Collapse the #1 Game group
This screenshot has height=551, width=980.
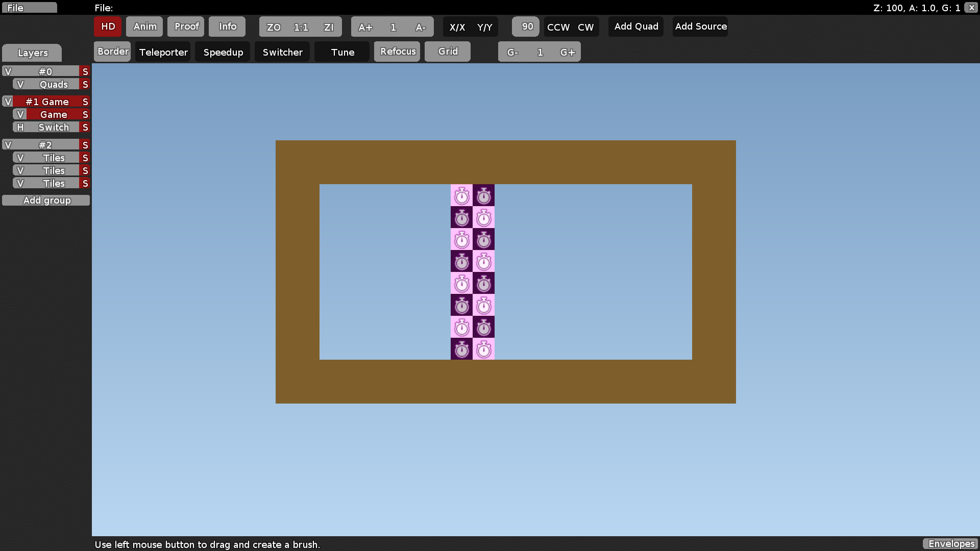7,102
